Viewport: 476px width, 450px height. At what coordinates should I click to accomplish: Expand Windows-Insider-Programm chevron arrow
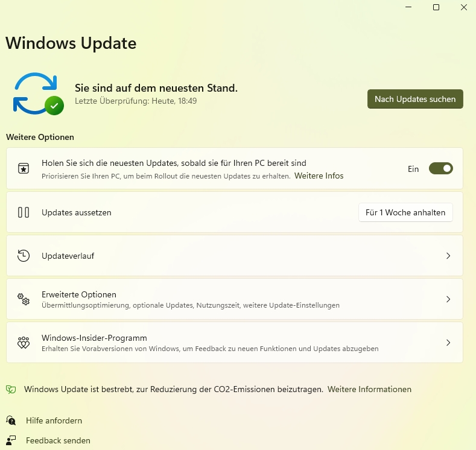(x=448, y=343)
